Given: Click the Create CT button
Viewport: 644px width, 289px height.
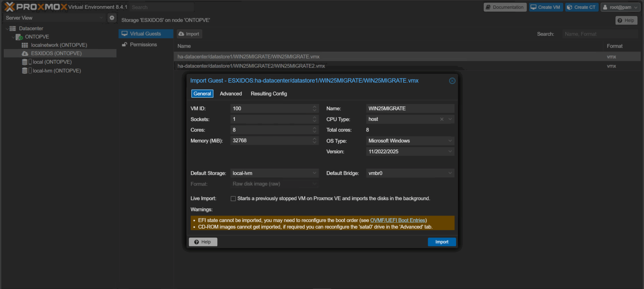Looking at the screenshot, I should click(x=582, y=7).
